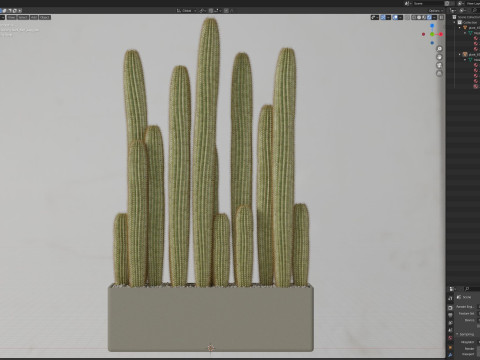Screen dimensions: 480x360
Task: Open the Options dropdown in viewport header
Action: click(x=436, y=11)
